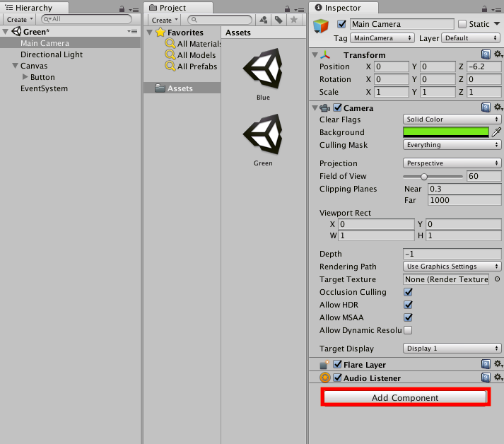Toggle the Main Camera active checkbox

pos(341,24)
